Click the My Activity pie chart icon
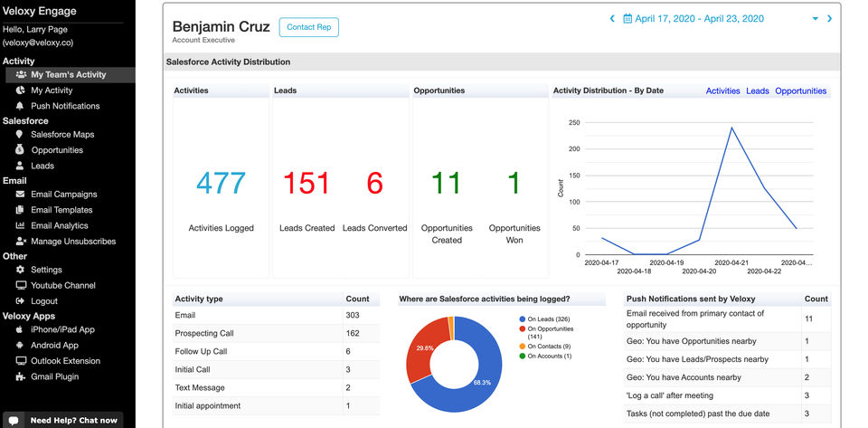 [x=21, y=90]
